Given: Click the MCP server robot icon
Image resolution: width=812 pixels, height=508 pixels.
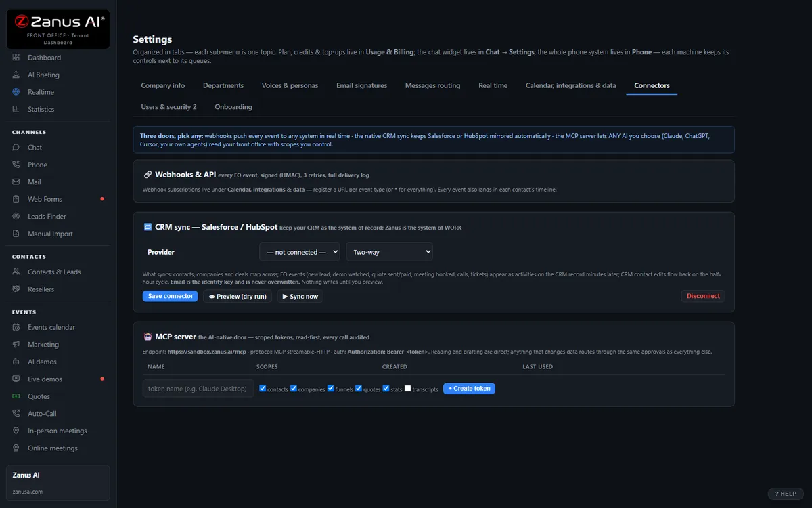Looking at the screenshot, I should tap(148, 337).
